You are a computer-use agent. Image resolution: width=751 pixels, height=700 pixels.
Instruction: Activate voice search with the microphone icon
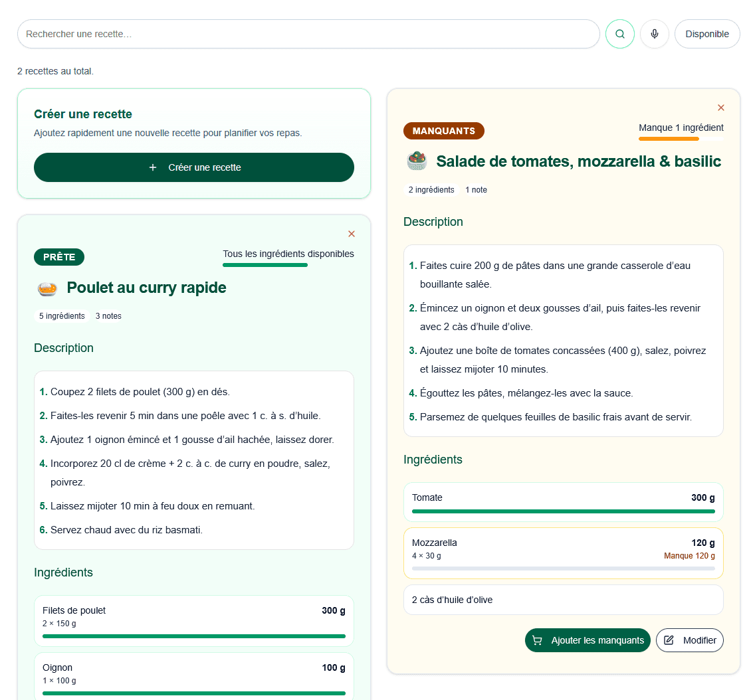click(x=655, y=34)
